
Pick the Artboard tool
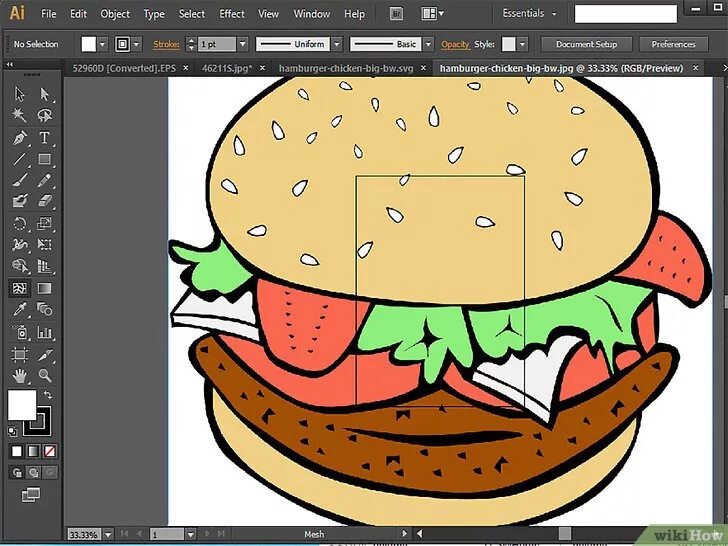click(x=20, y=355)
